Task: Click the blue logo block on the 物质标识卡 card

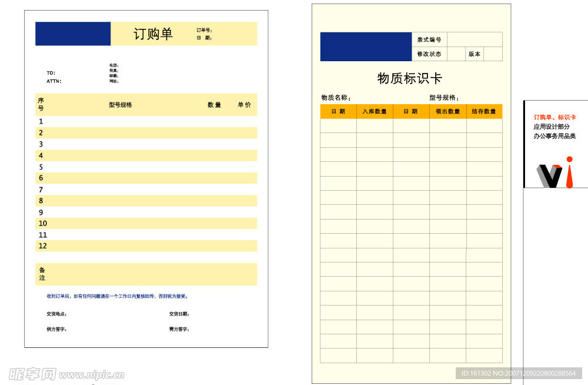Action: pos(366,47)
